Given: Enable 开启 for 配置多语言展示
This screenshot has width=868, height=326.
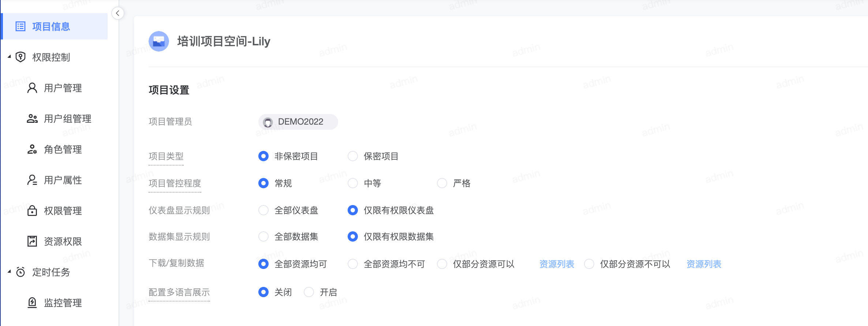Looking at the screenshot, I should pyautogui.click(x=309, y=292).
